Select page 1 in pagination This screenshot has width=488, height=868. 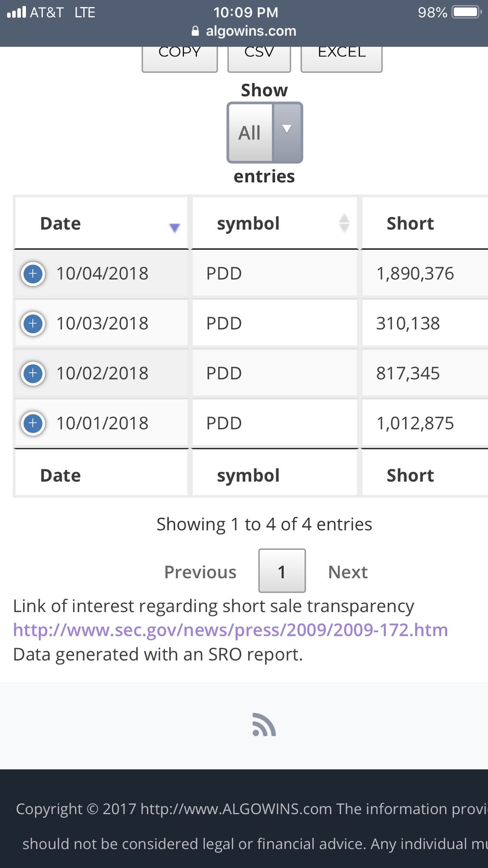point(282,571)
